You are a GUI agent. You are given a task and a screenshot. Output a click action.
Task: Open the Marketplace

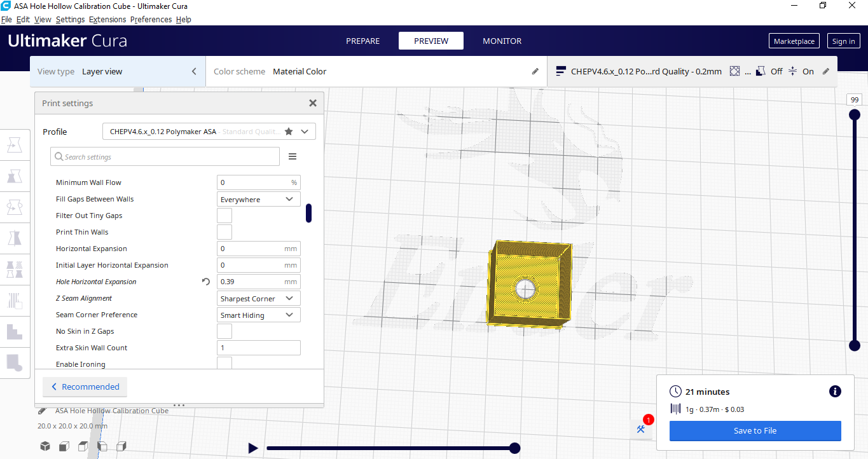coord(794,41)
